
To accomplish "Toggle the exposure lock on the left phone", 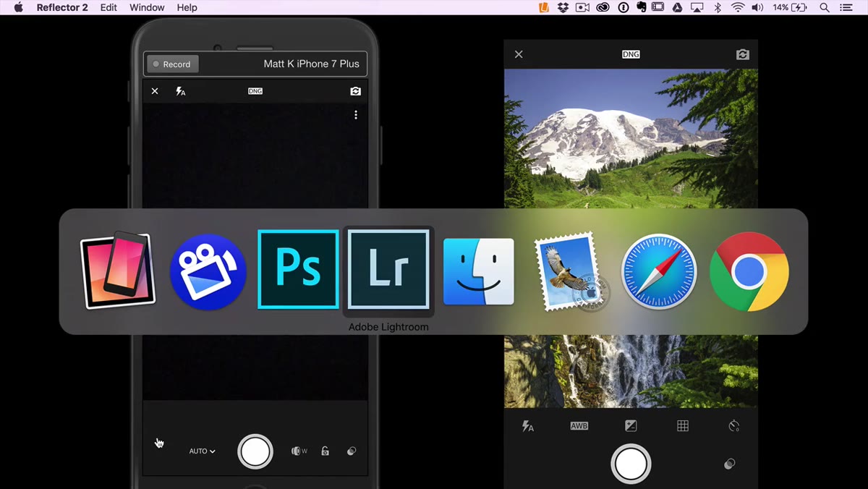I will point(325,451).
